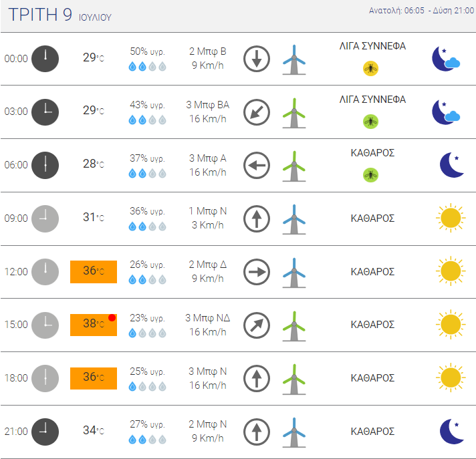
Task: Click the orange 36°C box at 12:00
Action: (x=94, y=272)
